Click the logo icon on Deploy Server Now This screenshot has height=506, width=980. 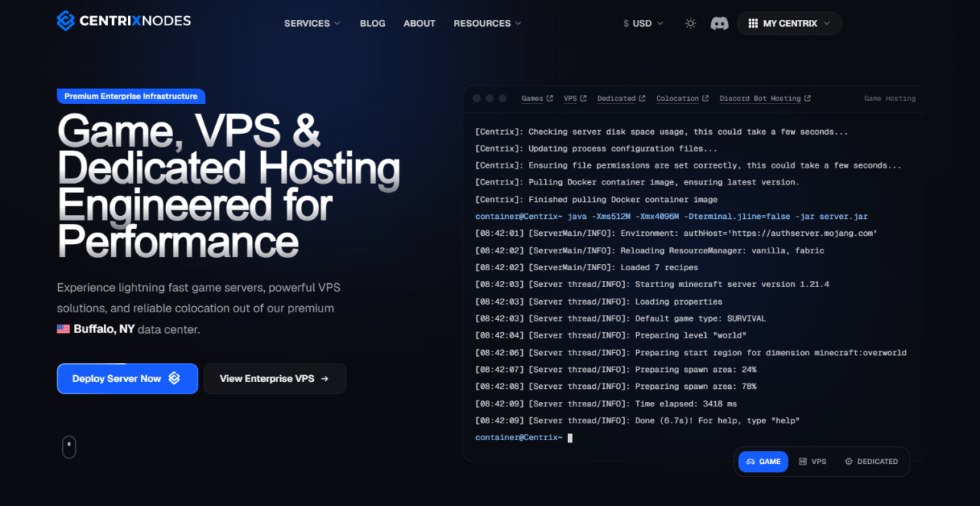174,378
